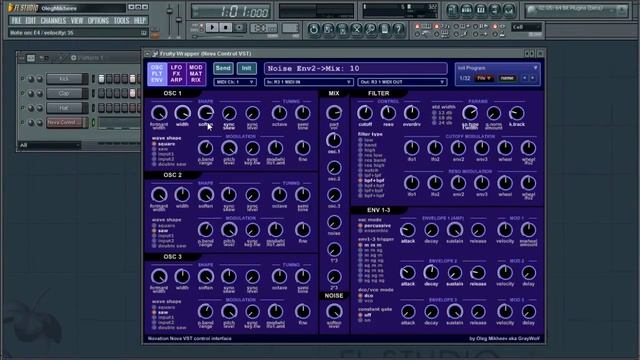Click the name button in the program panel
The height and width of the screenshot is (360, 640).
[x=507, y=78]
